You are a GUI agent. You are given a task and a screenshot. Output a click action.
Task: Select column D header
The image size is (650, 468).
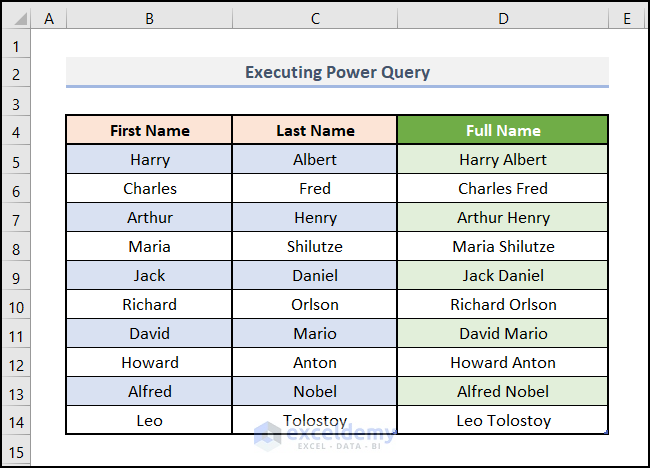(502, 18)
